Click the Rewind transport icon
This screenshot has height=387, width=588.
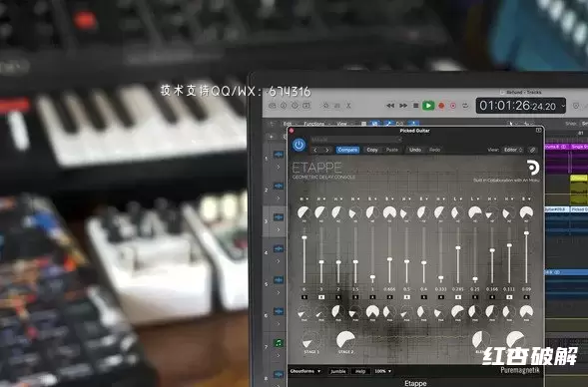(390, 106)
